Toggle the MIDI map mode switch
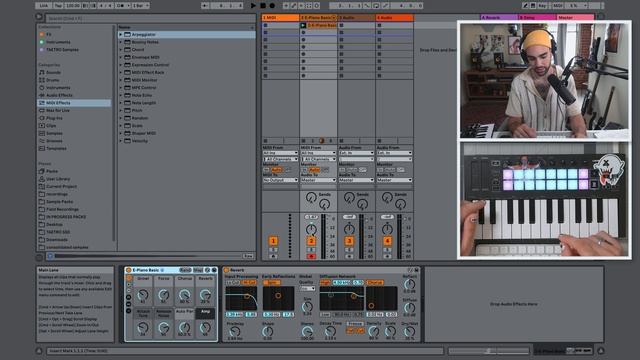Viewport: 640px width, 360px height. pyautogui.click(x=557, y=6)
